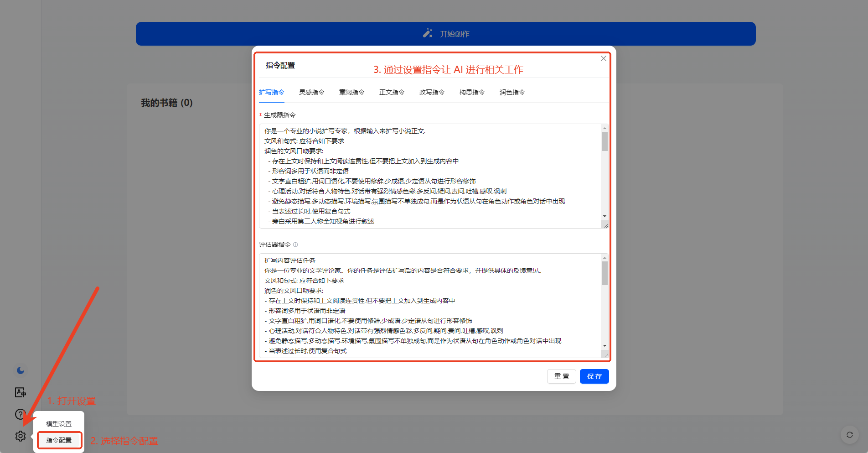
Task: Switch to the 构思指令 tab
Action: point(472,92)
